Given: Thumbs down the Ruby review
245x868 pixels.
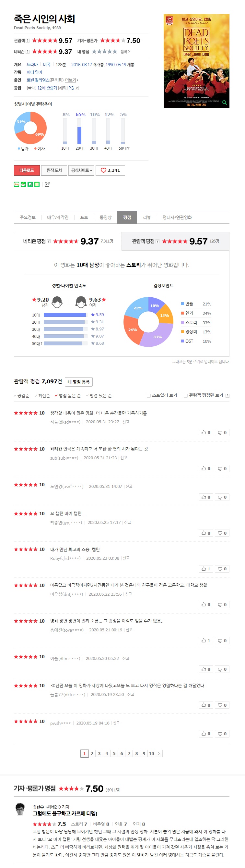Looking at the screenshot, I should point(222,569).
